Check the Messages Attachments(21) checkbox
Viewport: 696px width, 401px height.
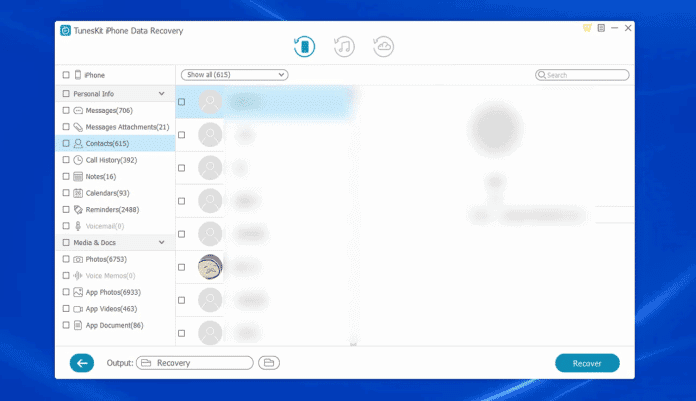point(66,127)
